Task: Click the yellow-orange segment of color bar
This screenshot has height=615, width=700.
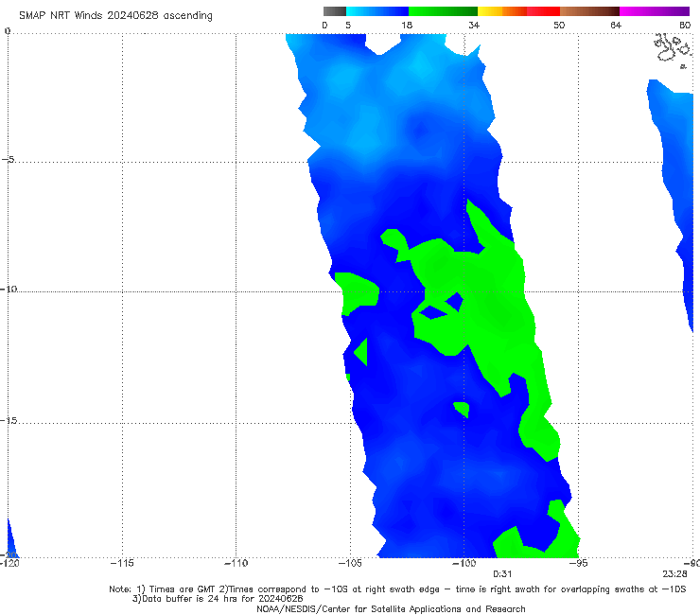Action: coord(501,11)
